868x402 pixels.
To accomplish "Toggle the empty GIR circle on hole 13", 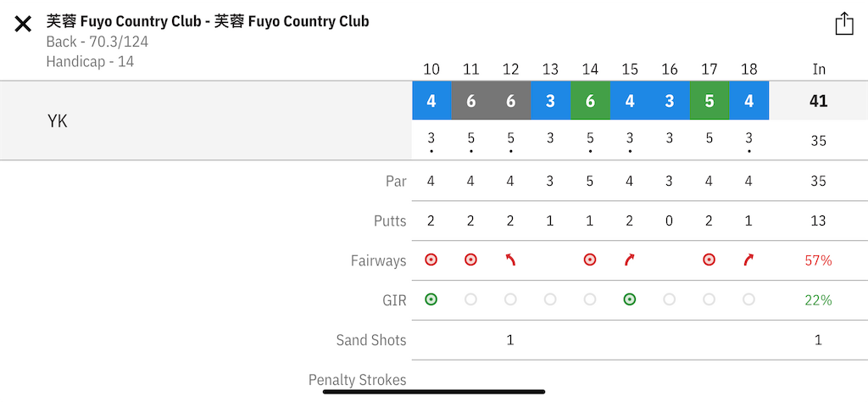I will tap(549, 299).
